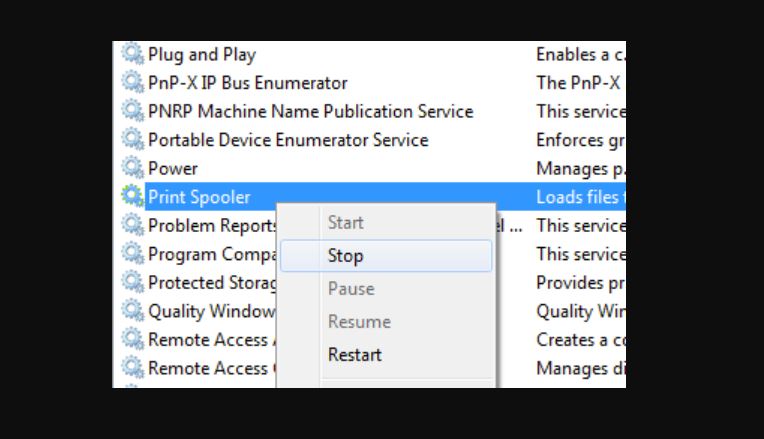
Task: Select the PNRP Machine Name Publication Service gear icon
Action: [x=133, y=111]
